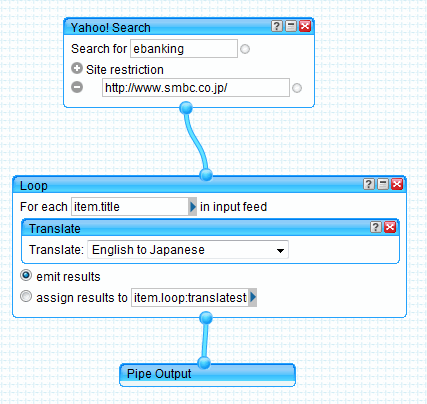Delete the Translate sub-module
Viewport: 427px width, 404px height.
coord(390,227)
